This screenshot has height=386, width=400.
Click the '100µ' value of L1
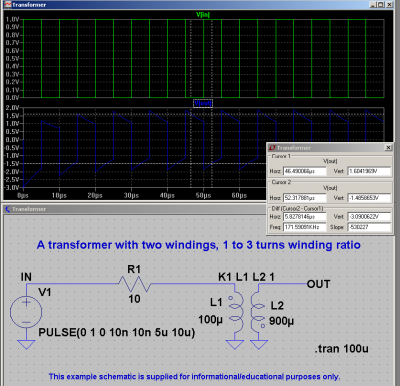210,320
